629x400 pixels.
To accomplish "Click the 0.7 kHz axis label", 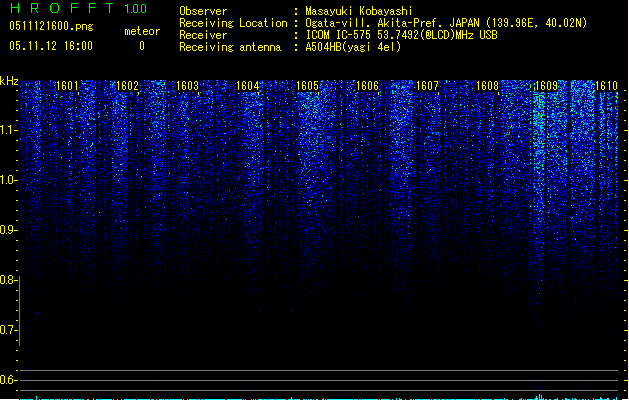I will [x=8, y=330].
